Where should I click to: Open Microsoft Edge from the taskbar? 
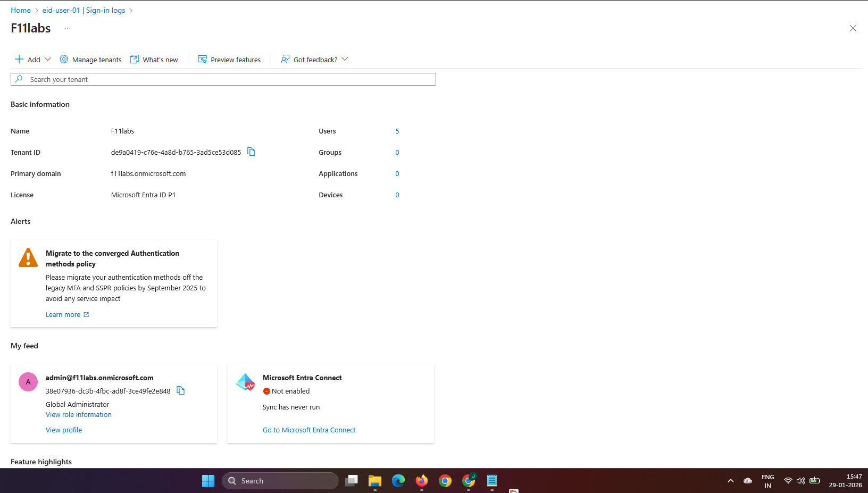[398, 481]
